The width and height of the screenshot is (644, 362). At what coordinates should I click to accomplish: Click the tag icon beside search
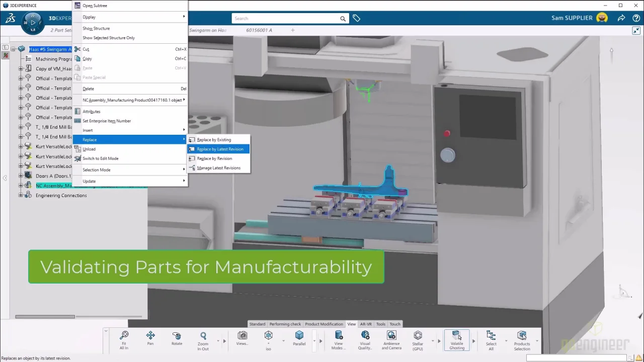(x=356, y=18)
